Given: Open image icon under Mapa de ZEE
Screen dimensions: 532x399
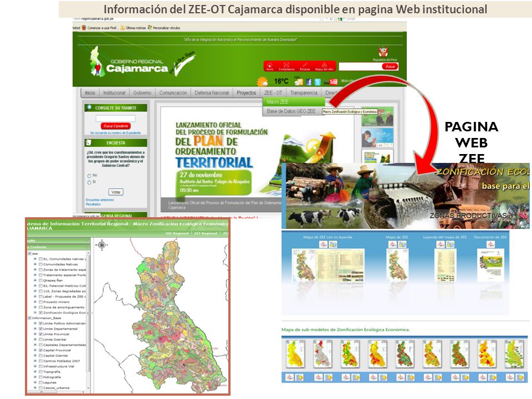Looking at the screenshot, I should point(402,244).
